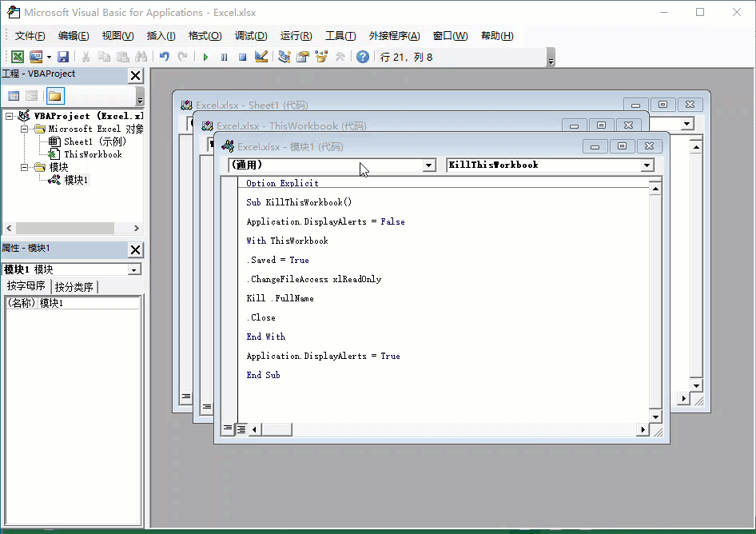
Task: Open the 视图(V) menu
Action: (x=117, y=36)
